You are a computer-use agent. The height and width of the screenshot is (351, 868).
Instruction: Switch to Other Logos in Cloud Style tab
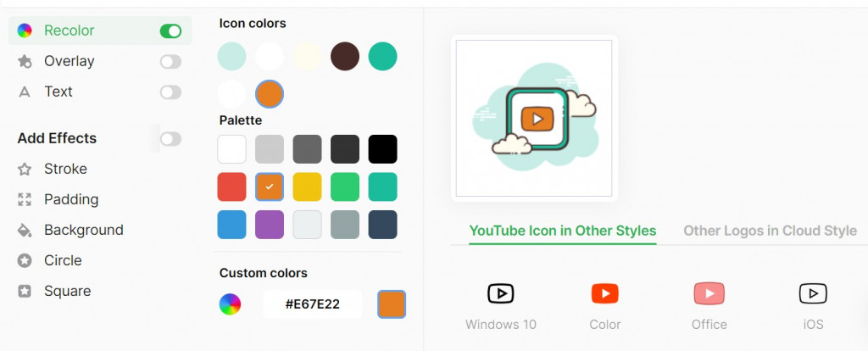point(770,231)
